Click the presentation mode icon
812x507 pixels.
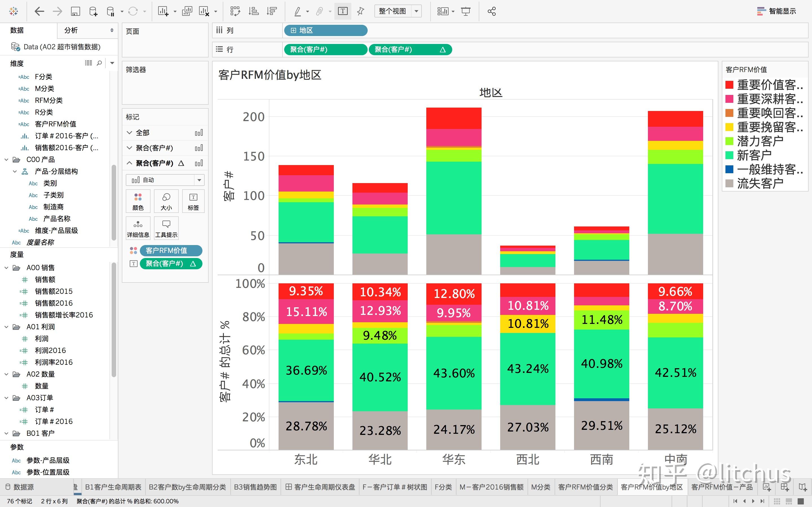pos(465,11)
